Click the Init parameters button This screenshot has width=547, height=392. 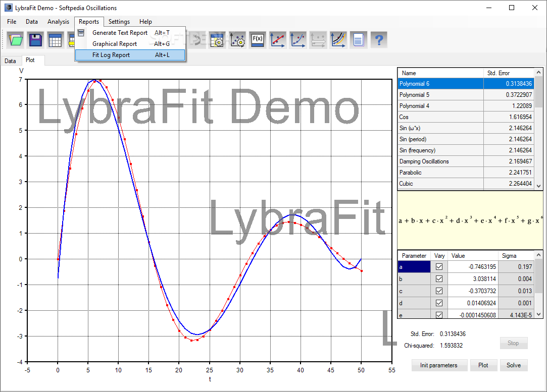click(438, 365)
